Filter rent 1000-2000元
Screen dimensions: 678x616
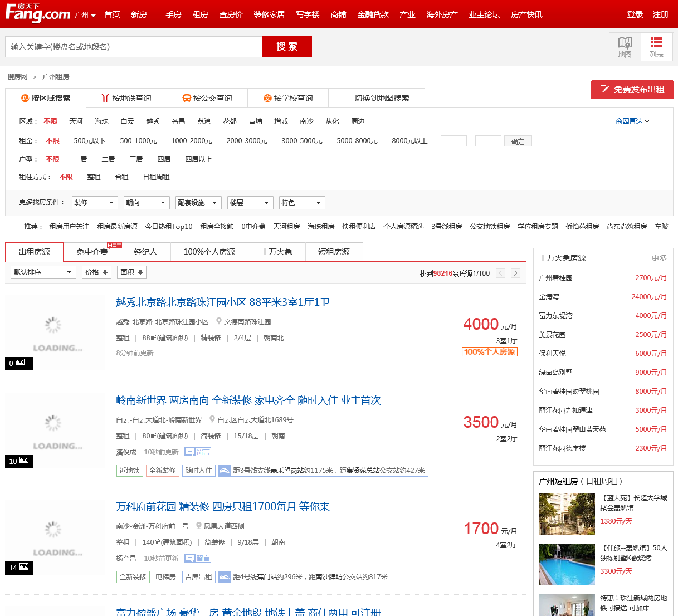pos(192,141)
